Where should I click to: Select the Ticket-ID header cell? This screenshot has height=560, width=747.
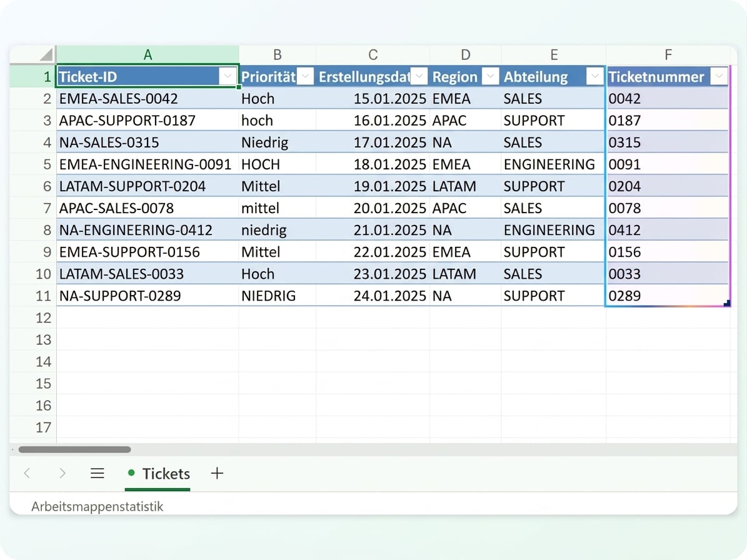tap(148, 76)
